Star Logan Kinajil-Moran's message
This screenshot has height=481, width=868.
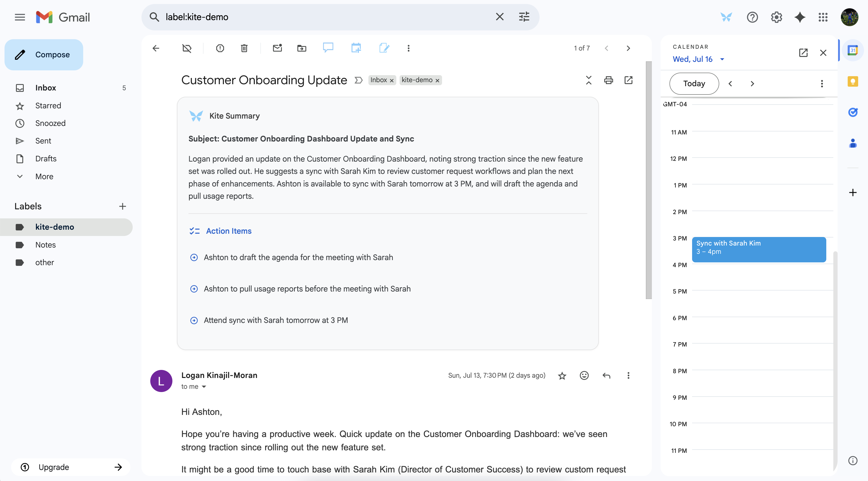(562, 375)
